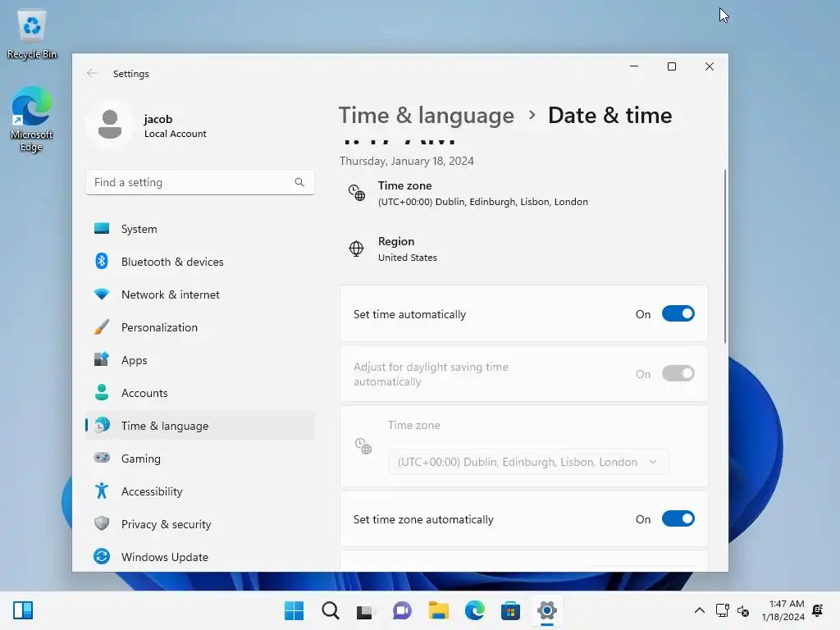Click Time & language breadcrumb link
The image size is (840, 630).
[426, 115]
